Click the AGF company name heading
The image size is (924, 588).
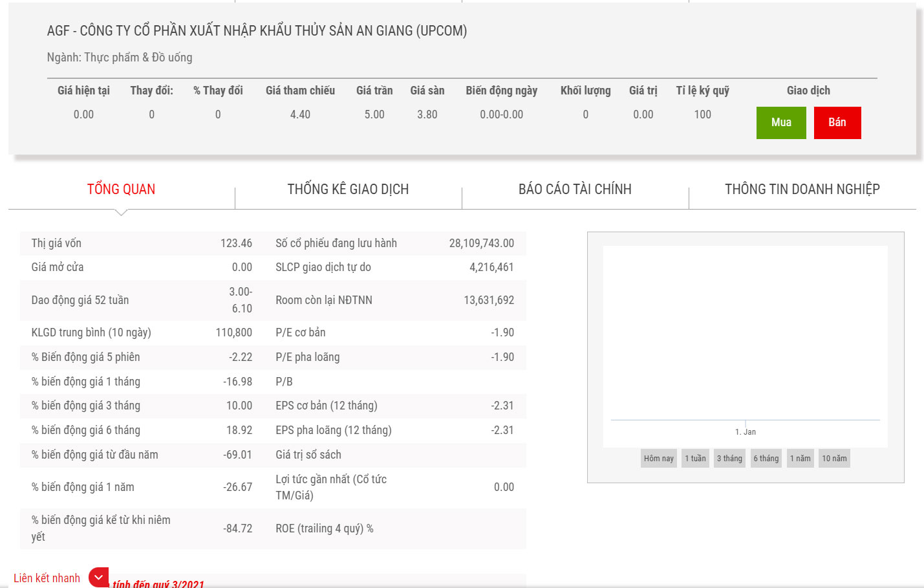click(x=257, y=31)
